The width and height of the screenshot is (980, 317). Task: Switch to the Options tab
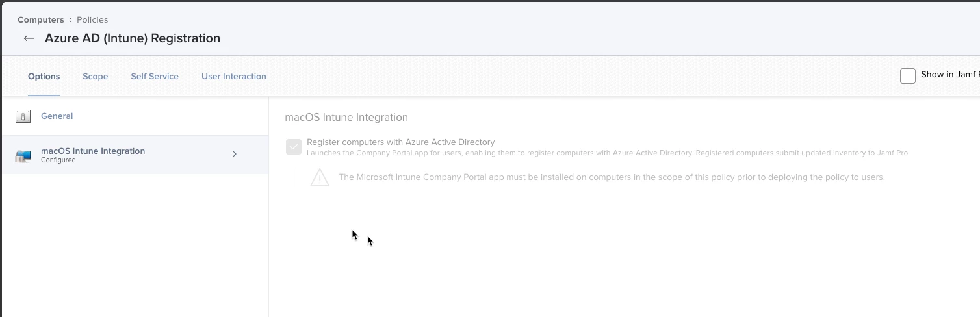(44, 76)
